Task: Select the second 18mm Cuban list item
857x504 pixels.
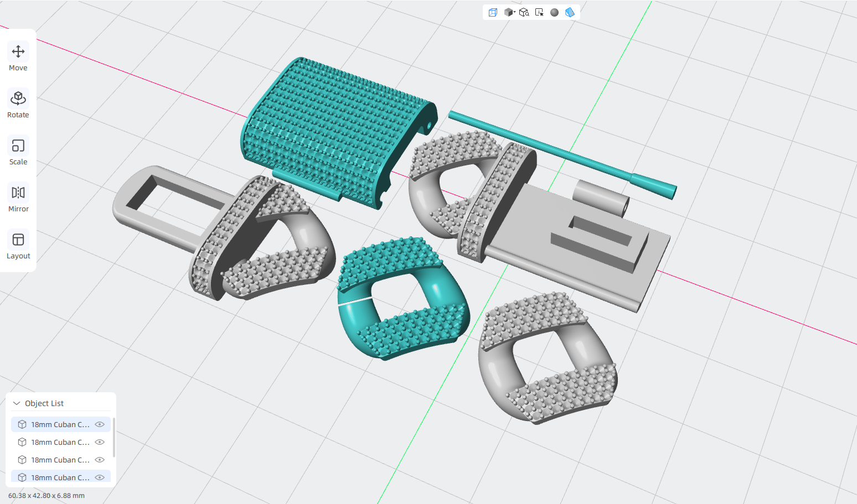Action: coord(61,442)
